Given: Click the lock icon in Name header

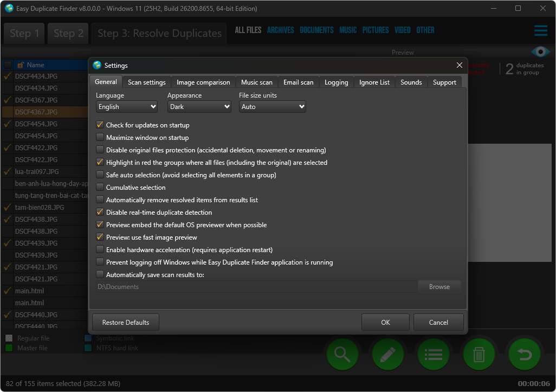Looking at the screenshot, I should (x=21, y=65).
